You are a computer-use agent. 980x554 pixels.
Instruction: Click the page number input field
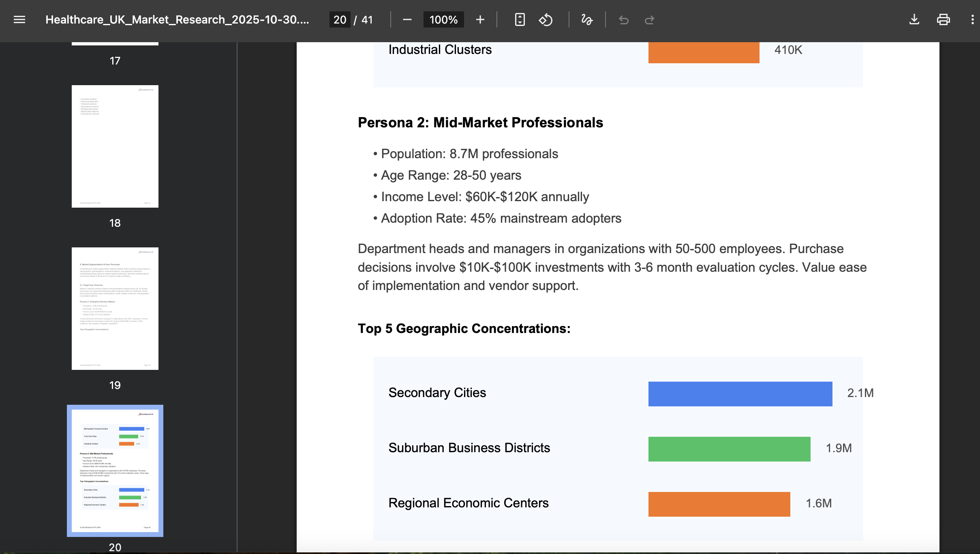coord(340,19)
